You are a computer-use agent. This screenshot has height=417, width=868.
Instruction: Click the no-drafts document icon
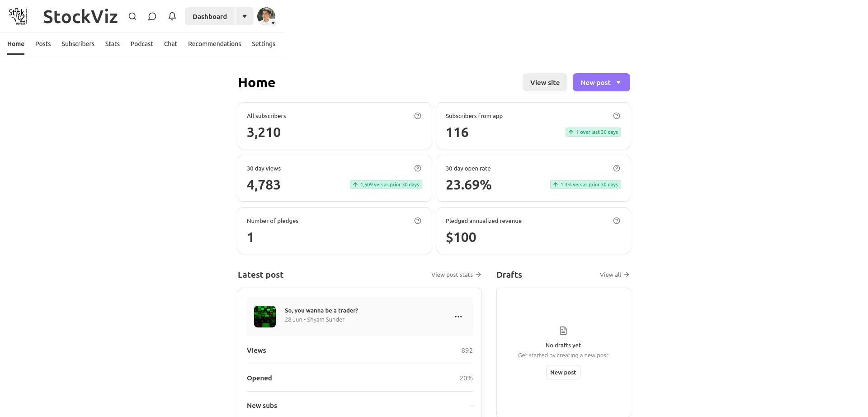coord(563,330)
